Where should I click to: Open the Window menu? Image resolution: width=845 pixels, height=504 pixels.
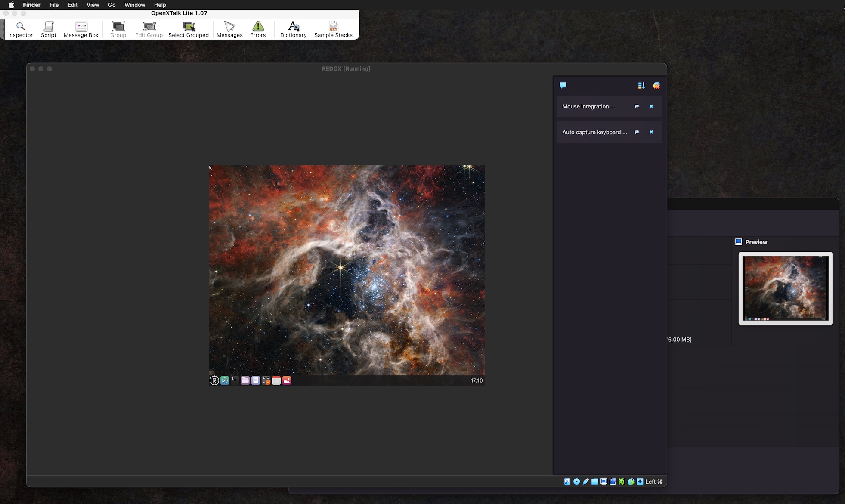pyautogui.click(x=135, y=5)
